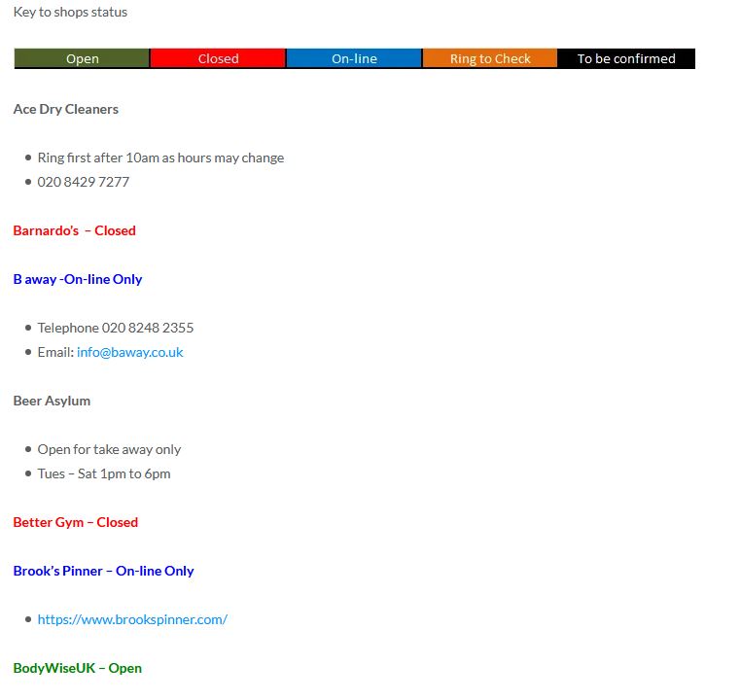Click the BodyWiseUK – Open heading
This screenshot has height=700, width=741.
(78, 668)
